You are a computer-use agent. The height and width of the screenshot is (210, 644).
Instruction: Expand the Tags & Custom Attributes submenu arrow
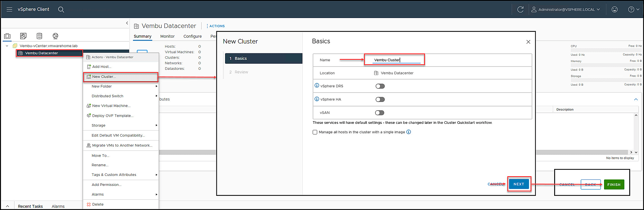click(x=156, y=175)
